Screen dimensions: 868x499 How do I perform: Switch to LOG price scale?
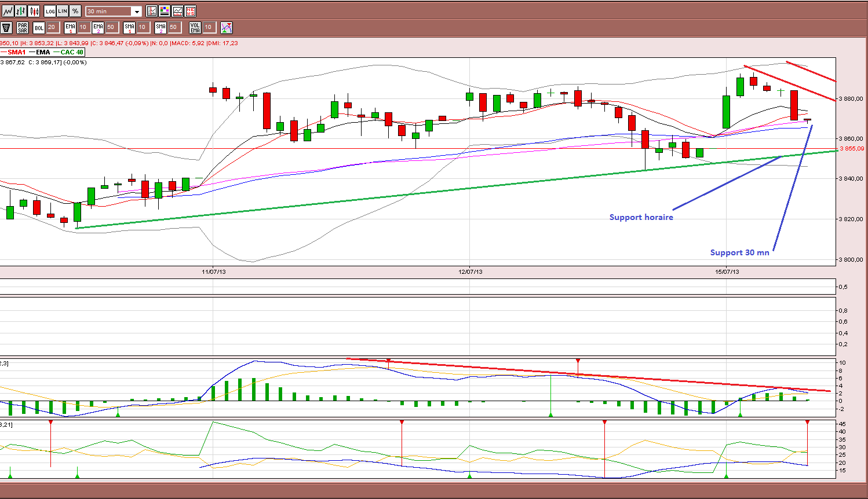click(50, 11)
